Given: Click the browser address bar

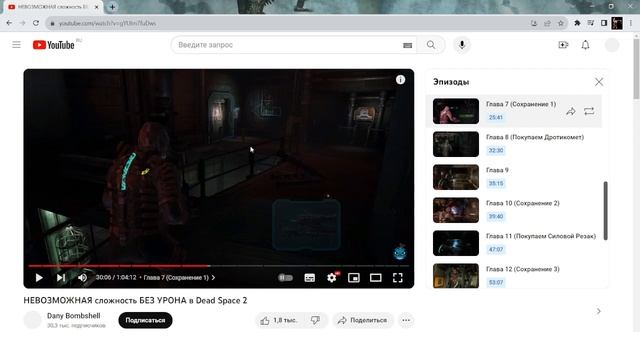Looking at the screenshot, I should 286,23.
